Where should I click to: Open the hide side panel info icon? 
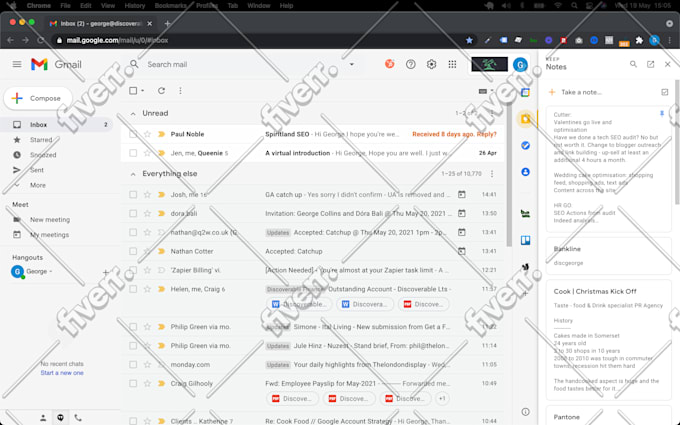525,412
